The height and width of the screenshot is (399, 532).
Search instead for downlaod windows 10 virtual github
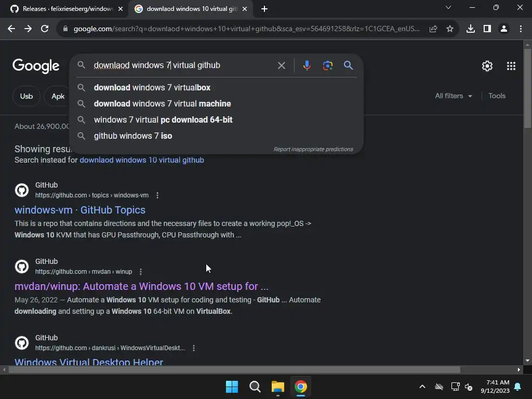coord(142,160)
